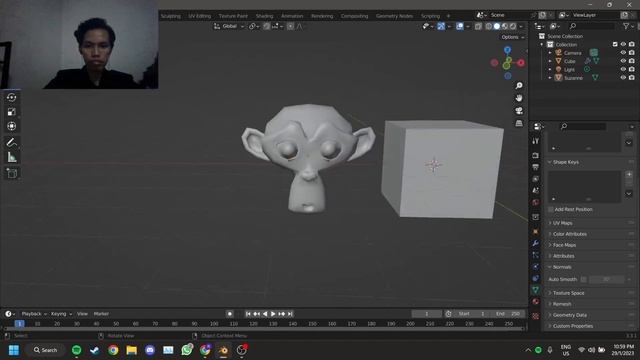Open the Keying menu in timeline

tap(61, 314)
